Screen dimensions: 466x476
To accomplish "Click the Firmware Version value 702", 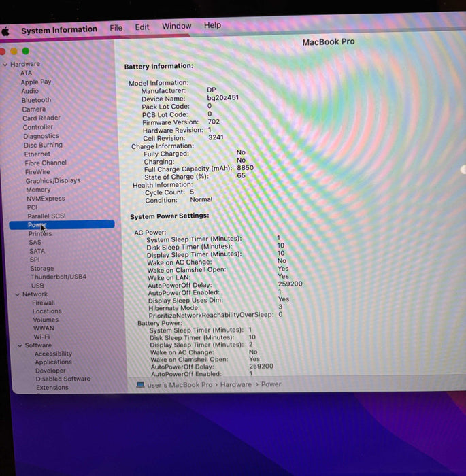I will [x=214, y=122].
